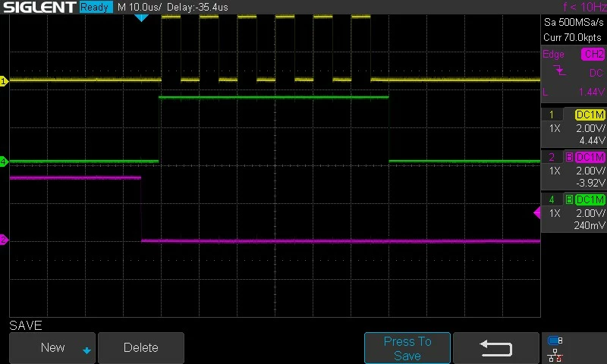Screen dimensions: 607x364
Task: Click the Press To Save button
Action: tap(407, 348)
